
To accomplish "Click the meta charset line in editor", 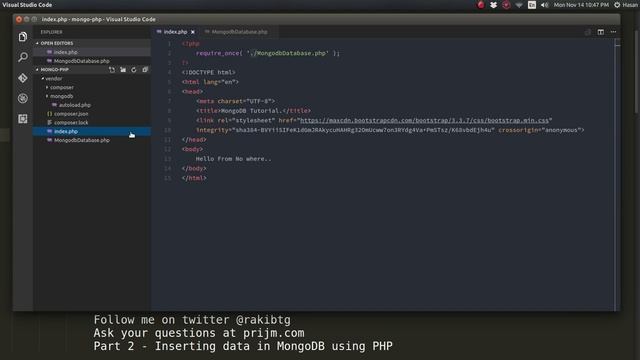I will 236,101.
